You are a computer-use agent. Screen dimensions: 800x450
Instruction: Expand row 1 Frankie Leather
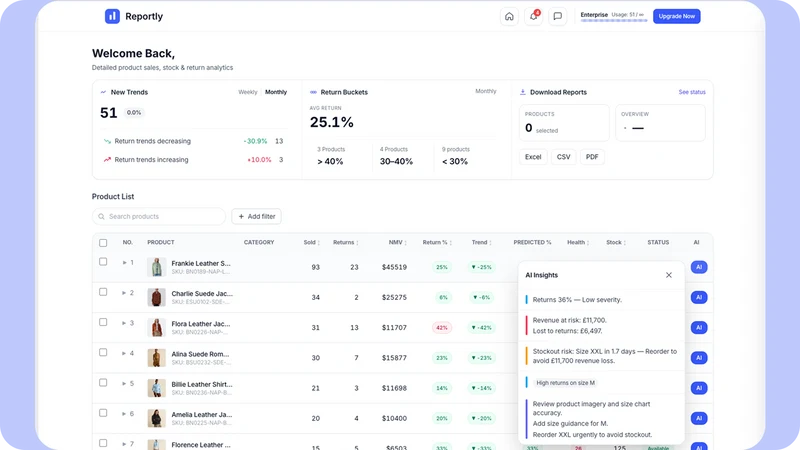pos(124,263)
